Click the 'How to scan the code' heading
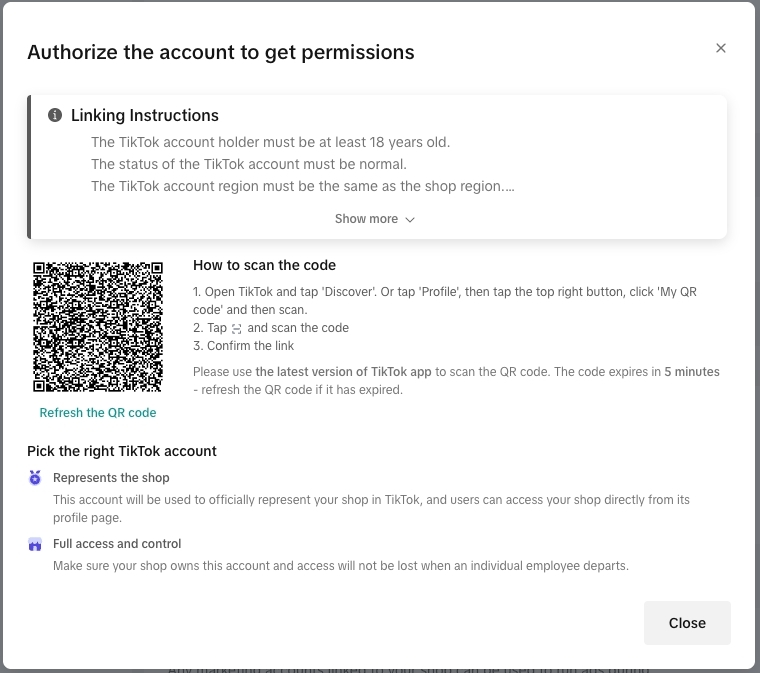 pyautogui.click(x=264, y=266)
